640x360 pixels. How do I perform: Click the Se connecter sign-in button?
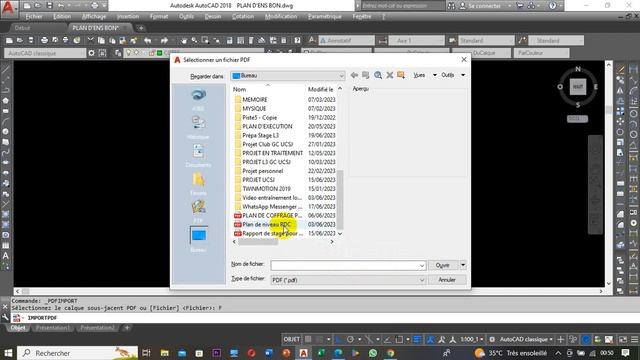pos(480,6)
